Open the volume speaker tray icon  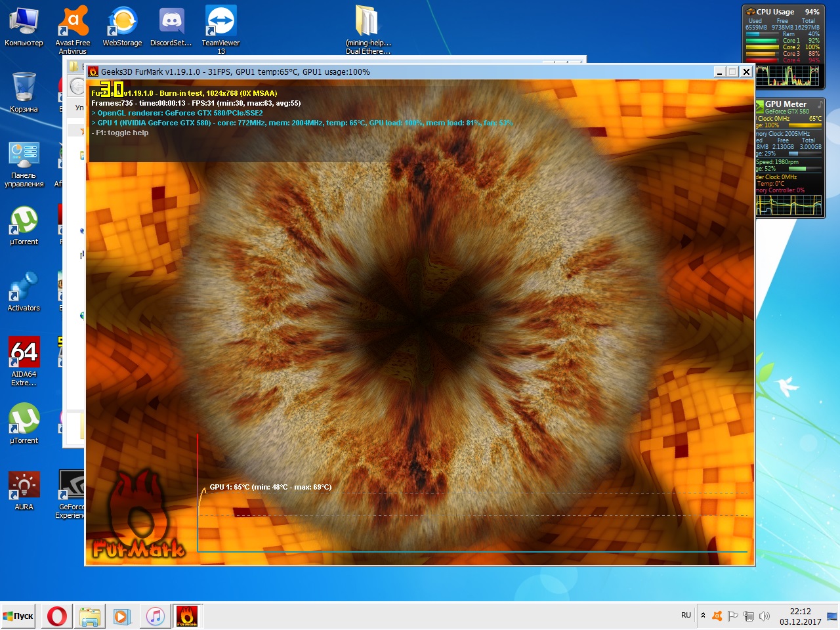click(765, 616)
